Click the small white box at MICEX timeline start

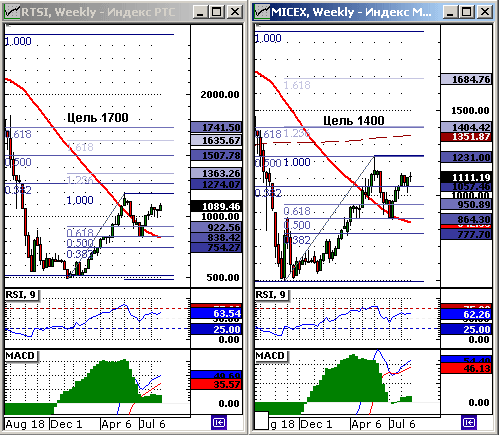(x=261, y=421)
